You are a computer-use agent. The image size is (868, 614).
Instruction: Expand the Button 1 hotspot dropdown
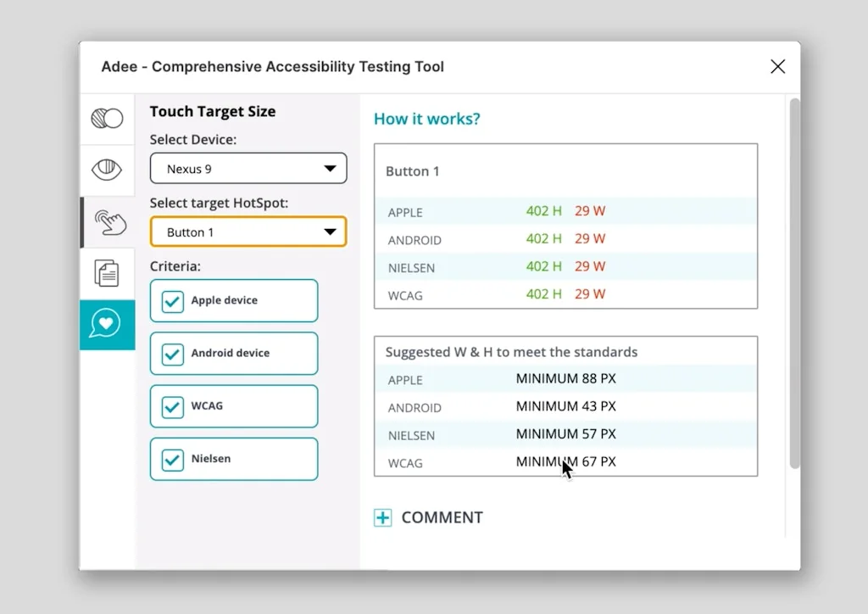(x=248, y=232)
